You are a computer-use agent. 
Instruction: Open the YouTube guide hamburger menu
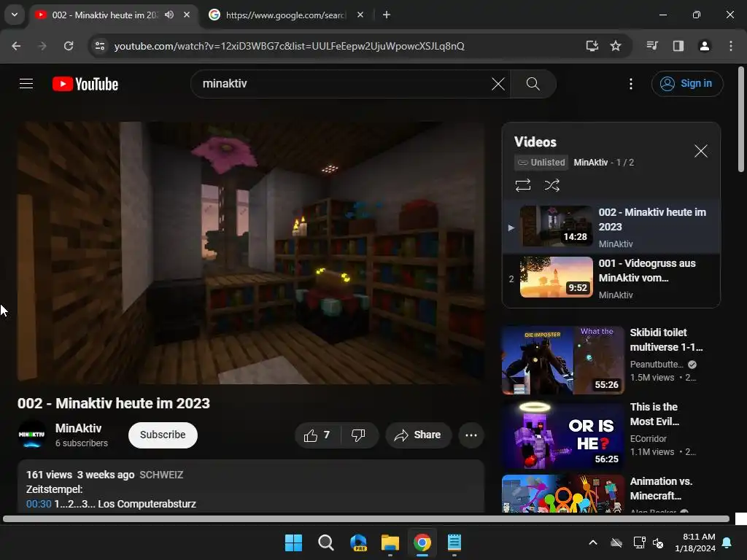(x=26, y=84)
